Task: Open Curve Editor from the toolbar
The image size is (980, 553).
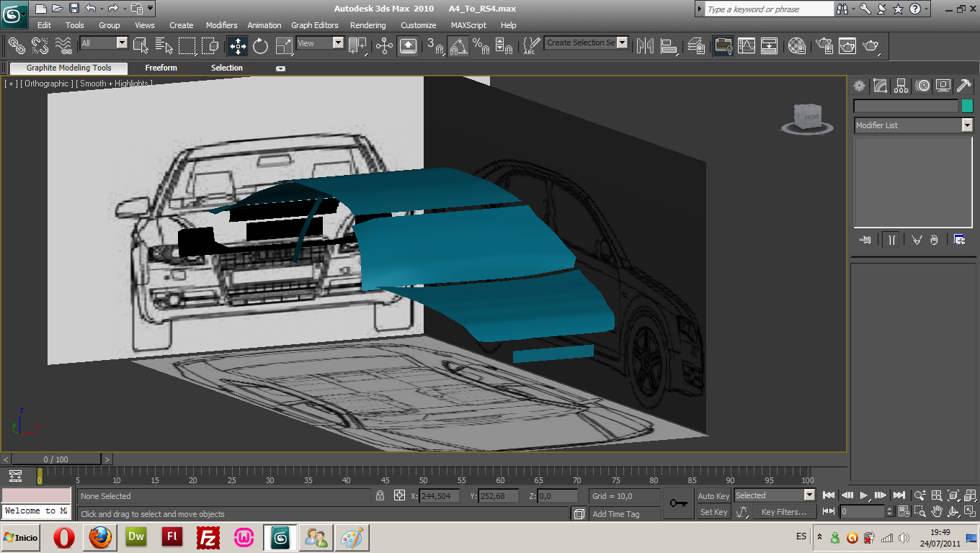Action: click(747, 46)
